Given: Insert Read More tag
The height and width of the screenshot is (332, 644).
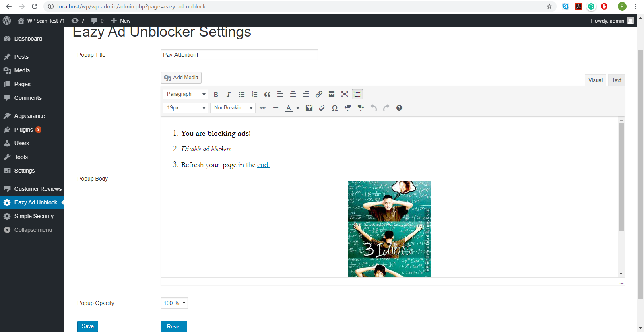Looking at the screenshot, I should pyautogui.click(x=332, y=94).
